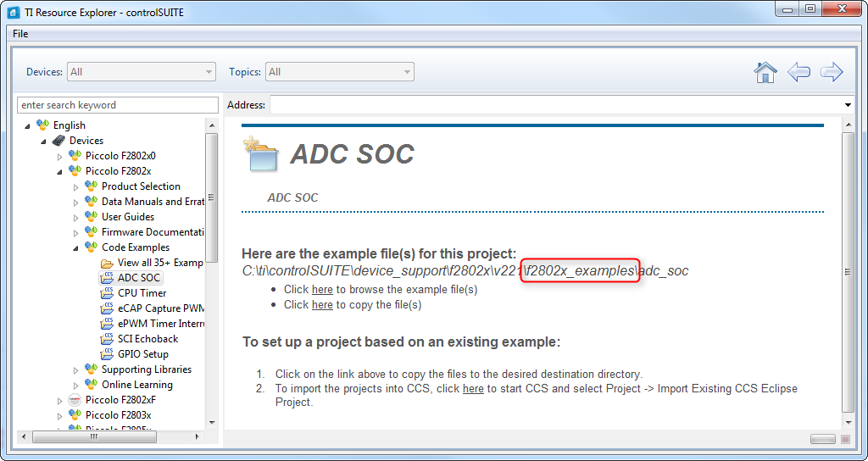Click 'here' to copy the files

click(322, 305)
